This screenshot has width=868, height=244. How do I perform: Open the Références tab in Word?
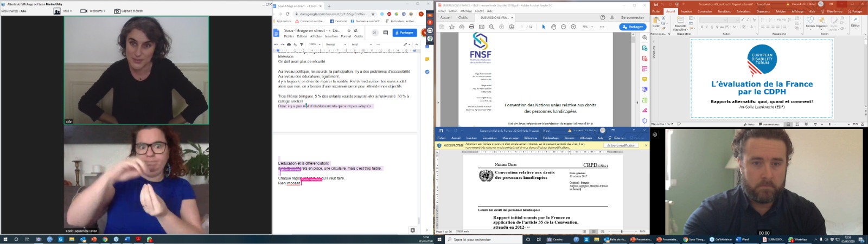click(531, 138)
